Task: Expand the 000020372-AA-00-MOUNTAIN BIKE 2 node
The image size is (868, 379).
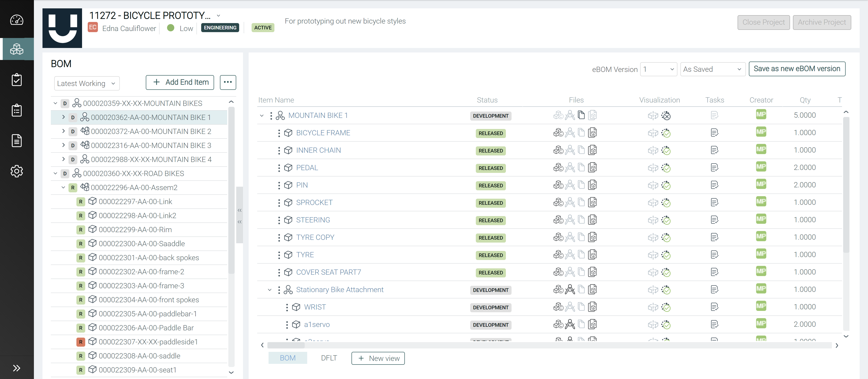Action: pyautogui.click(x=63, y=131)
